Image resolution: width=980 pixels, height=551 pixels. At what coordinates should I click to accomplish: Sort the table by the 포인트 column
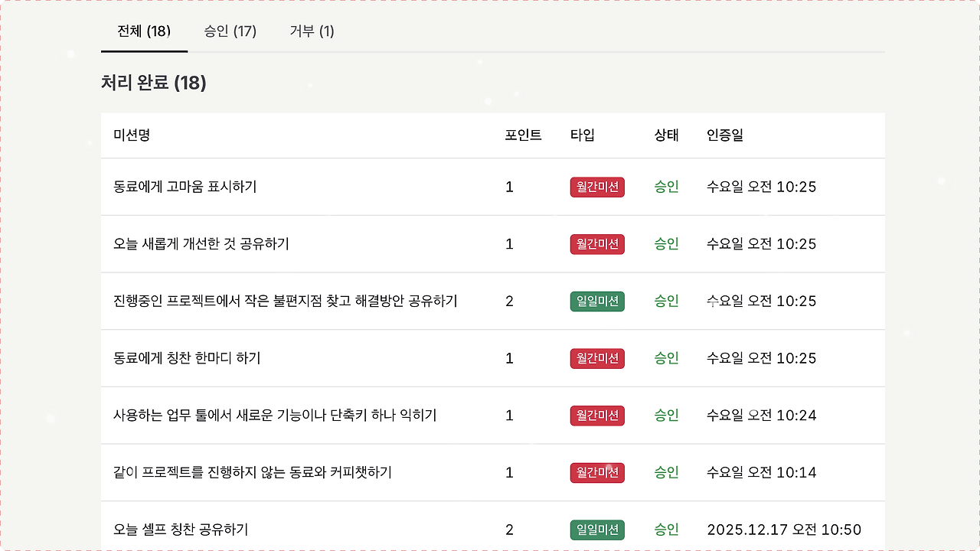[524, 135]
